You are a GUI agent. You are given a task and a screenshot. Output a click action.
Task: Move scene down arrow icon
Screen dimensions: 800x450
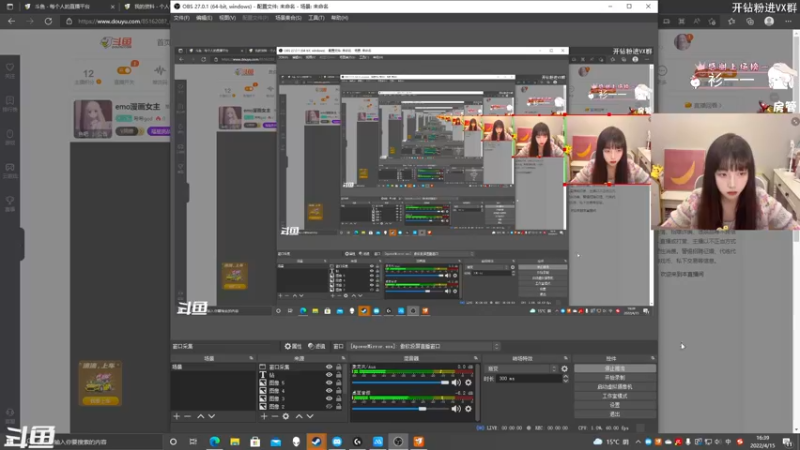click(211, 416)
